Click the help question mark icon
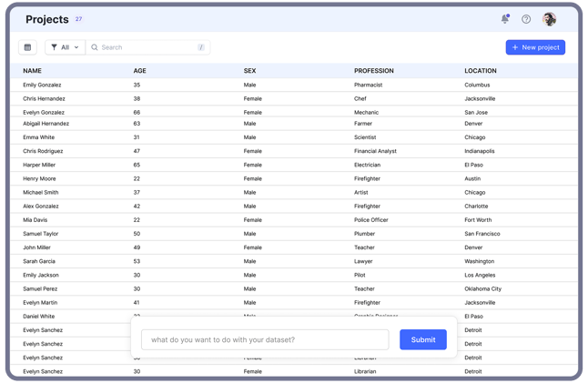This screenshot has height=383, width=588. point(526,19)
